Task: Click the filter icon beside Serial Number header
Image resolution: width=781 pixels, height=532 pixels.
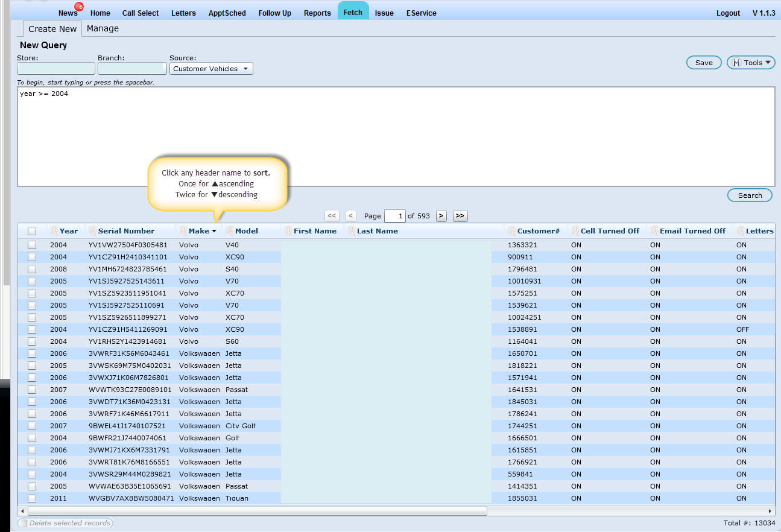Action: coord(92,231)
